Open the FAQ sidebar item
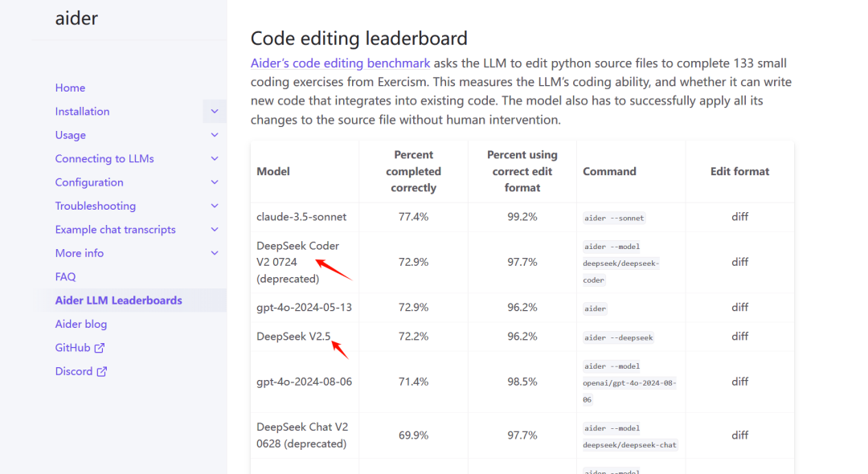 (65, 276)
